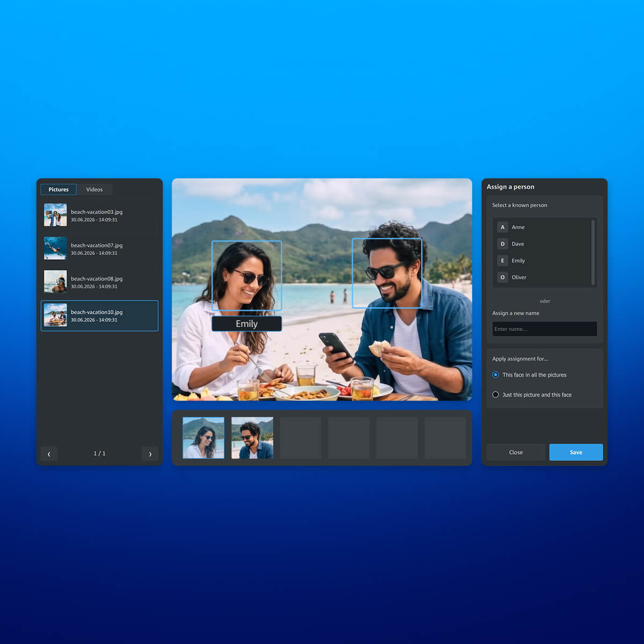Click the D avatar icon for Dave
The height and width of the screenshot is (644, 644).
click(x=502, y=244)
